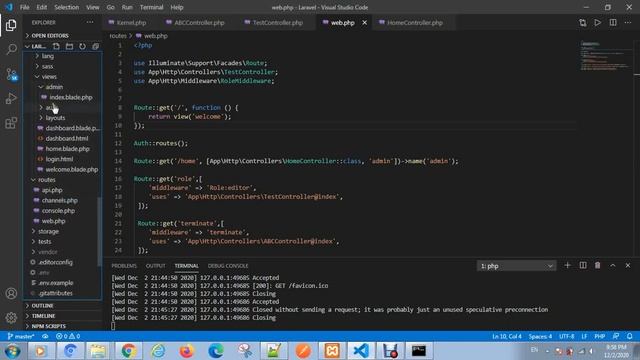Image resolution: width=640 pixels, height=360 pixels.
Task: Click the master branch indicator
Action: (21, 336)
